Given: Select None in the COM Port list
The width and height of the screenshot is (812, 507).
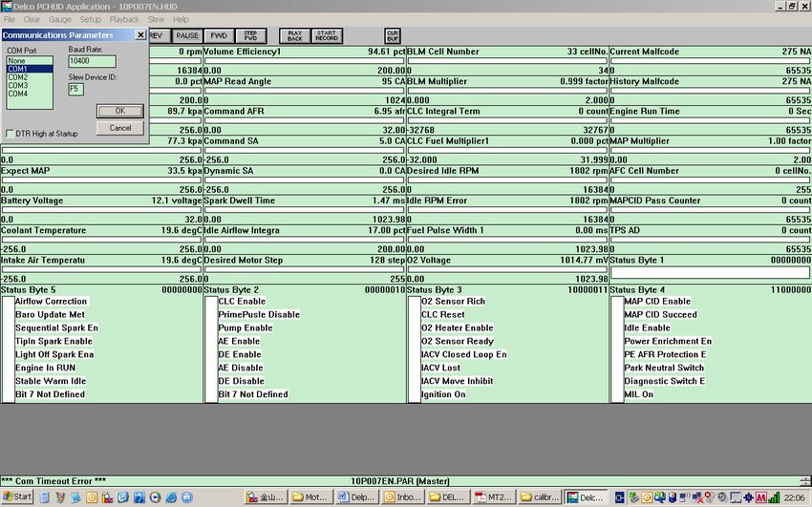Looking at the screenshot, I should (x=30, y=60).
